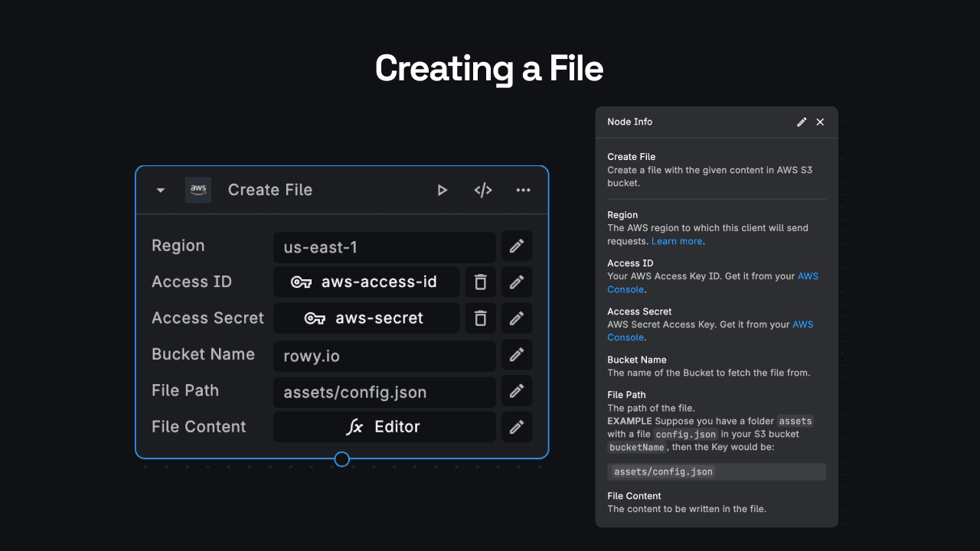The image size is (980, 551).
Task: Edit the File Path using its pencil icon
Action: [x=516, y=391]
